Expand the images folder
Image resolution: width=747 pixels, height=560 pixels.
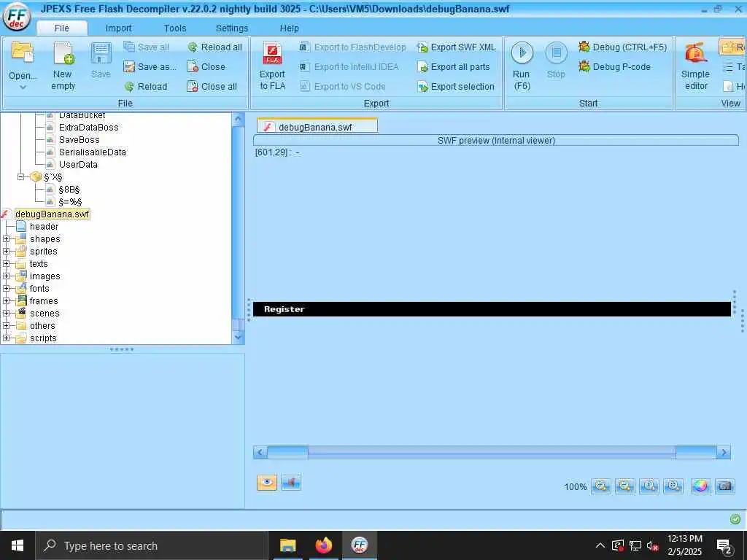coord(6,276)
